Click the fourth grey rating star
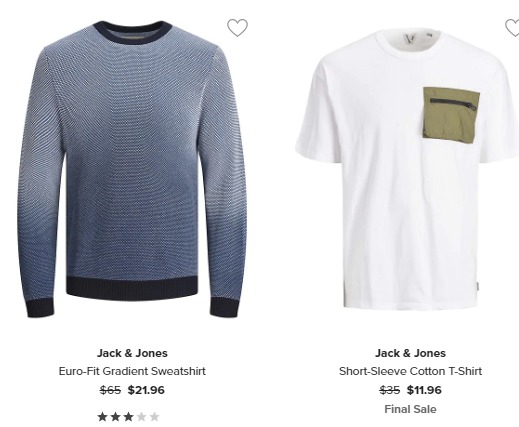This screenshot has height=427, width=519. pyautogui.click(x=142, y=417)
